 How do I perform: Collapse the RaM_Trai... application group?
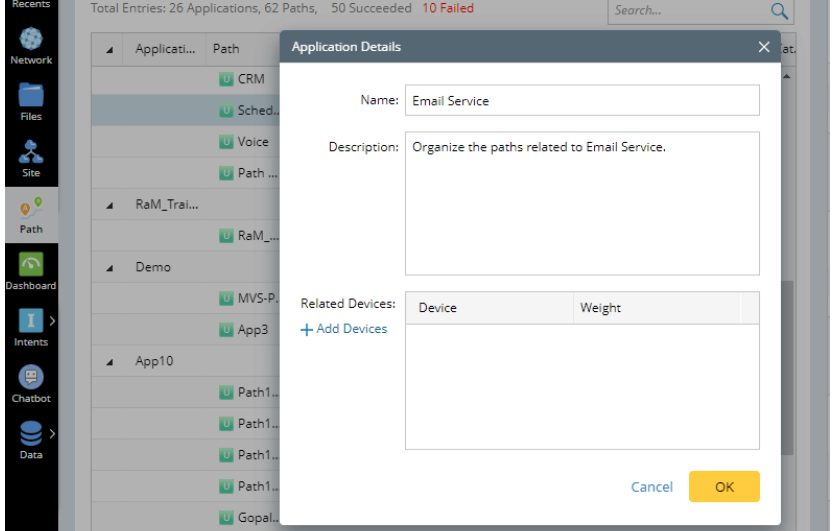(110, 205)
